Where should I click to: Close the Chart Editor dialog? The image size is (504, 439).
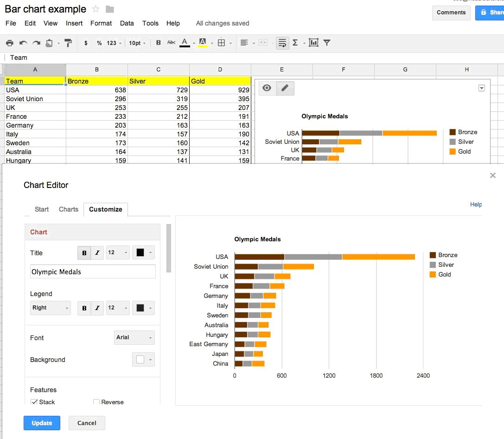pyautogui.click(x=493, y=175)
